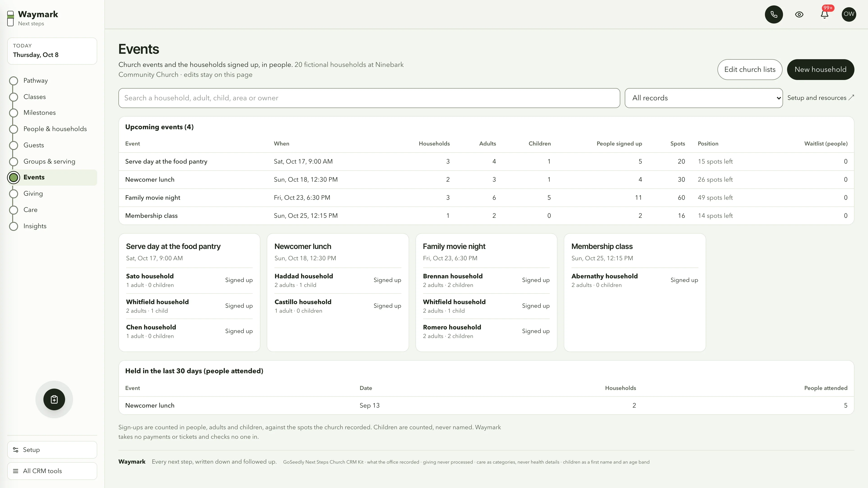The image size is (868, 488).
Task: Select Newcomer lunch row in upcoming events
Action: [x=486, y=180]
